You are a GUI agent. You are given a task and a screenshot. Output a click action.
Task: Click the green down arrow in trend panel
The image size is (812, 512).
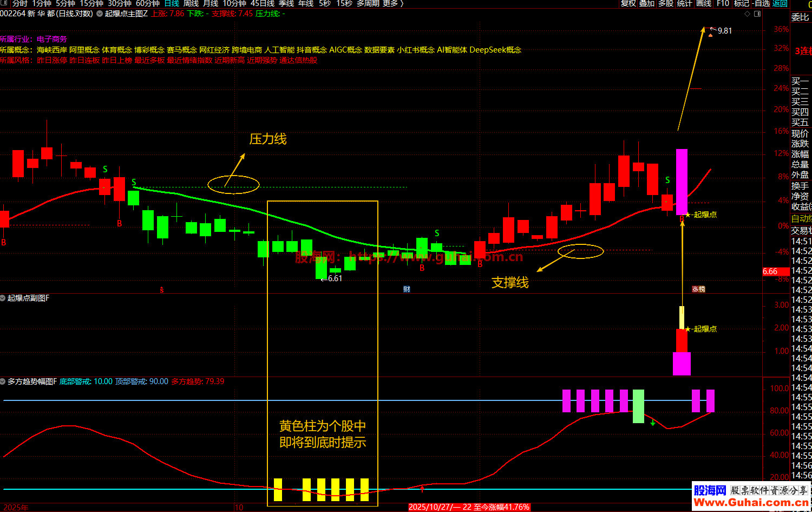pos(653,423)
